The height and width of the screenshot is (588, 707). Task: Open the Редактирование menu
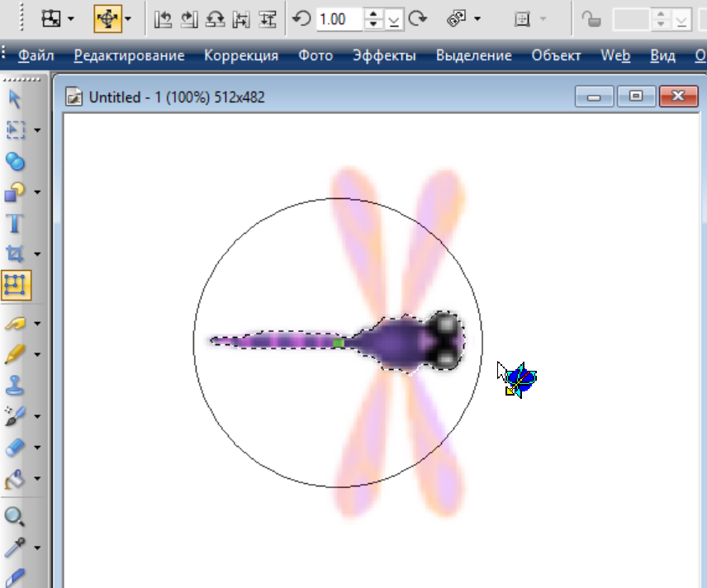click(130, 55)
